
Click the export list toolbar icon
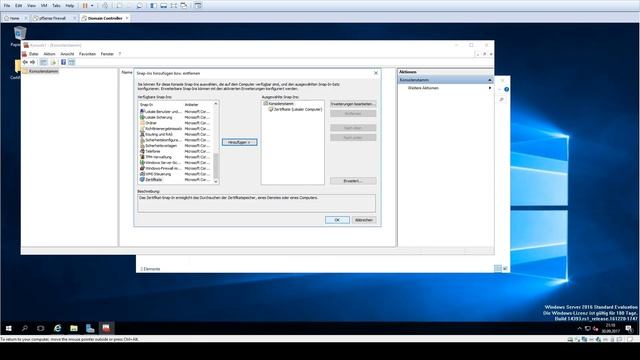coord(53,62)
